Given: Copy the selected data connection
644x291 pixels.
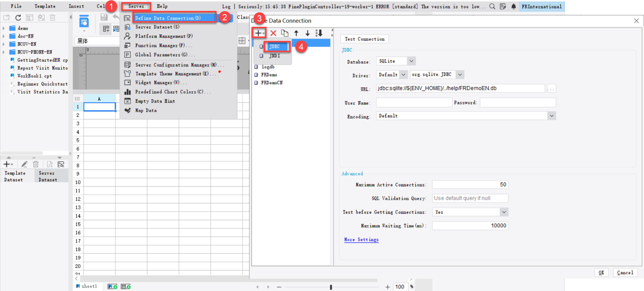Looking at the screenshot, I should coord(284,33).
